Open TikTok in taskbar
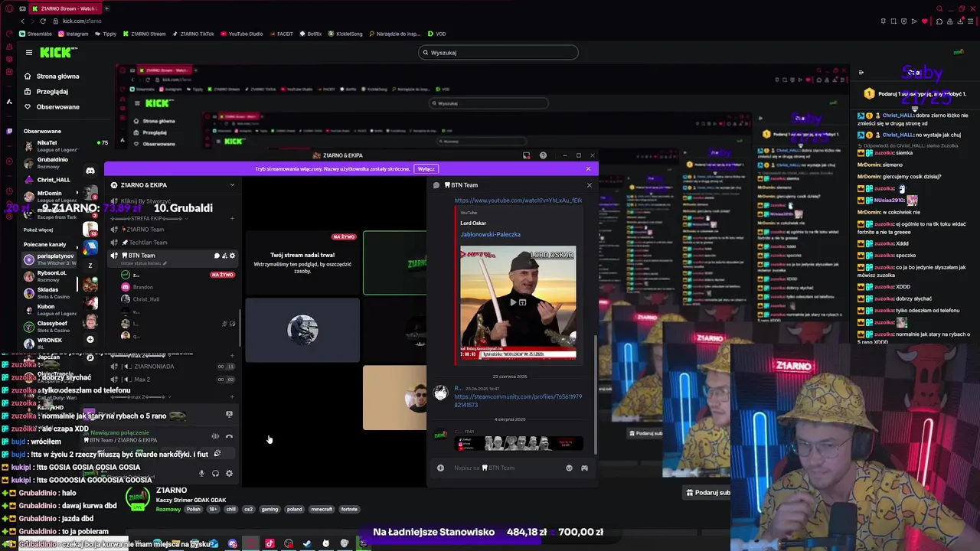Screen dimensions: 980x551 point(269,543)
